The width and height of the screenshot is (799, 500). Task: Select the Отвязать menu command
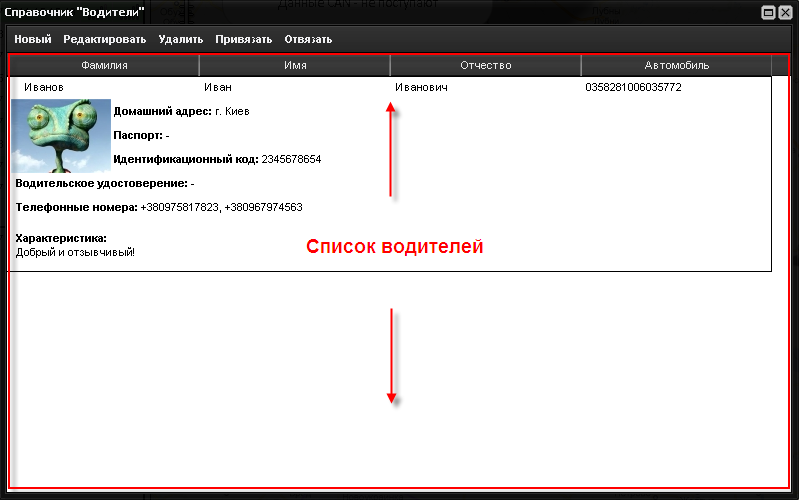308,40
